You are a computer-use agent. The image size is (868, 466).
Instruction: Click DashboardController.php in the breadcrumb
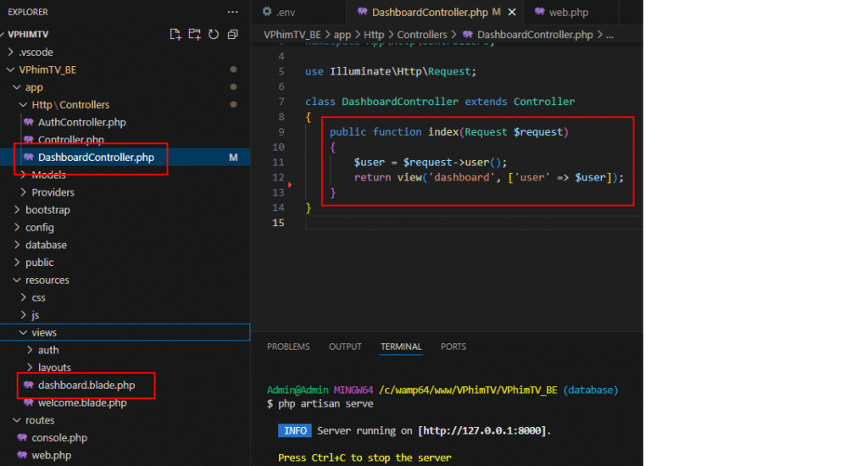[535, 34]
